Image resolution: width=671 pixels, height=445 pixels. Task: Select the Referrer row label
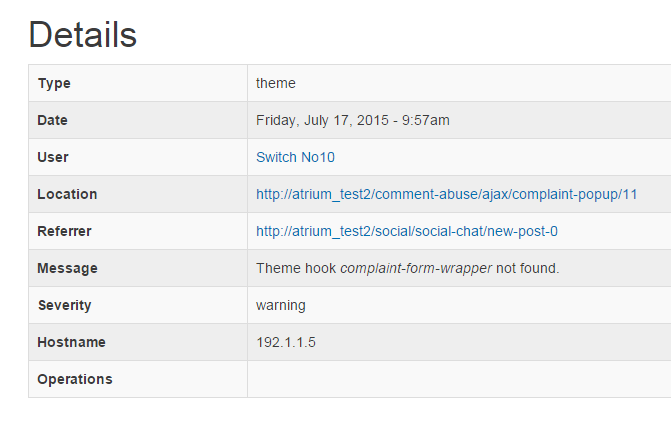[x=64, y=231]
